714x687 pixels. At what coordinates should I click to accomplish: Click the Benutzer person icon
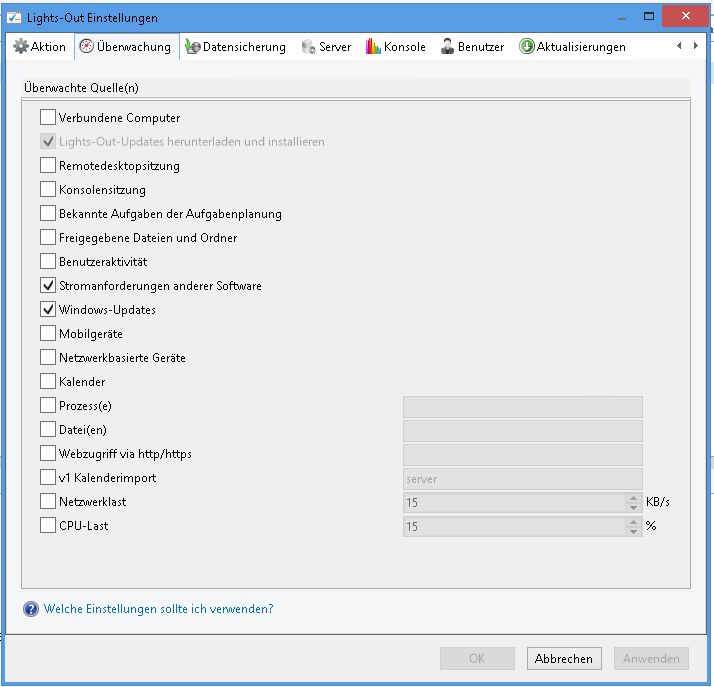[x=448, y=47]
